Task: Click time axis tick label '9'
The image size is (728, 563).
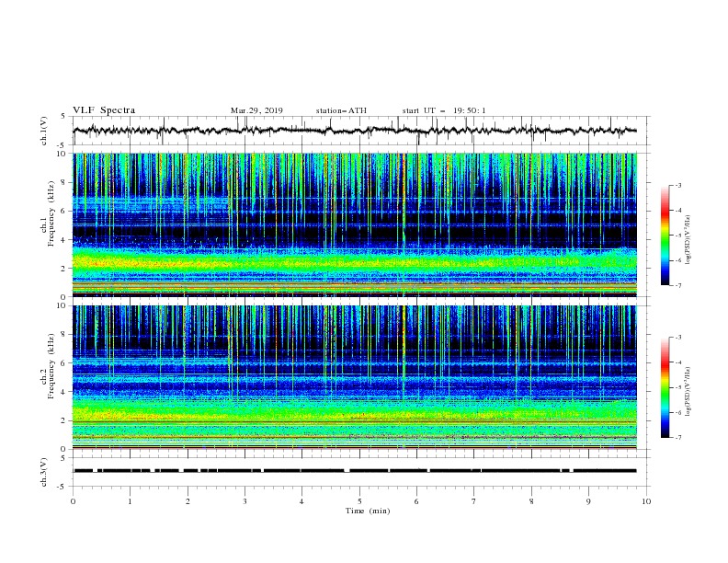Action: [x=588, y=501]
